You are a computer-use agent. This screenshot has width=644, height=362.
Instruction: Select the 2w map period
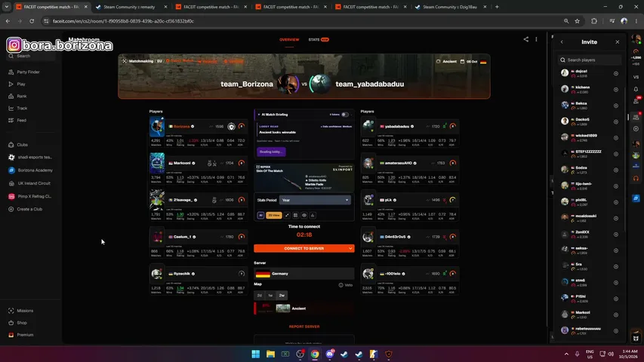point(282,295)
